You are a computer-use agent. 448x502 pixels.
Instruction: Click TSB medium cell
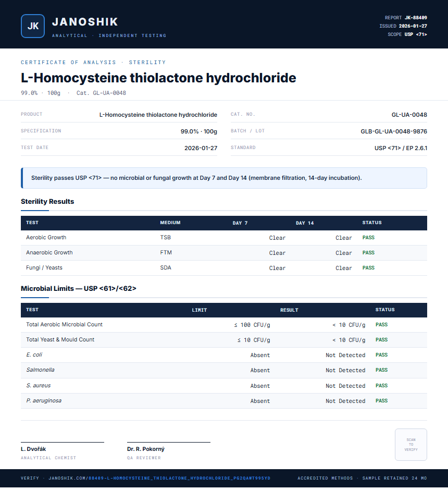pos(166,237)
